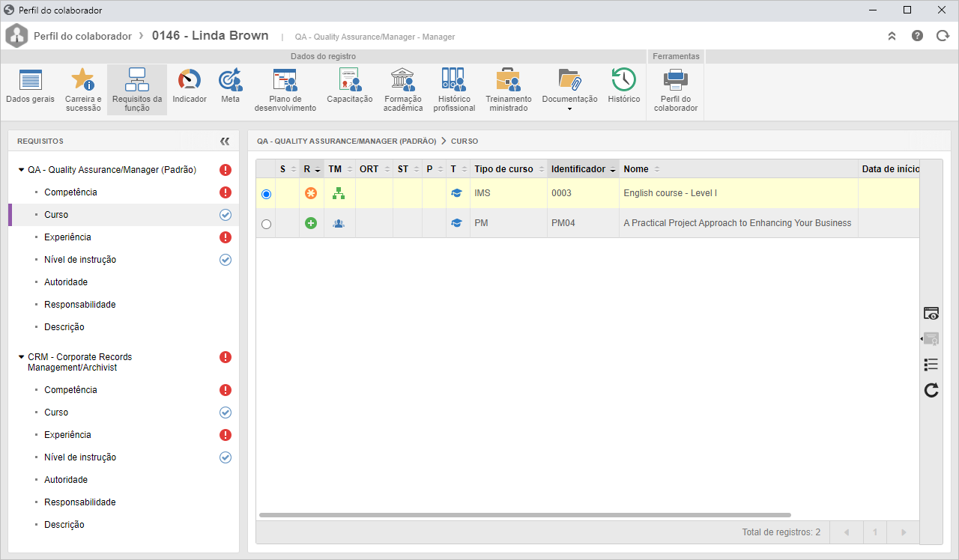Click people group icon in PM04 row
Viewport: 959px width, 560px height.
[x=339, y=223]
